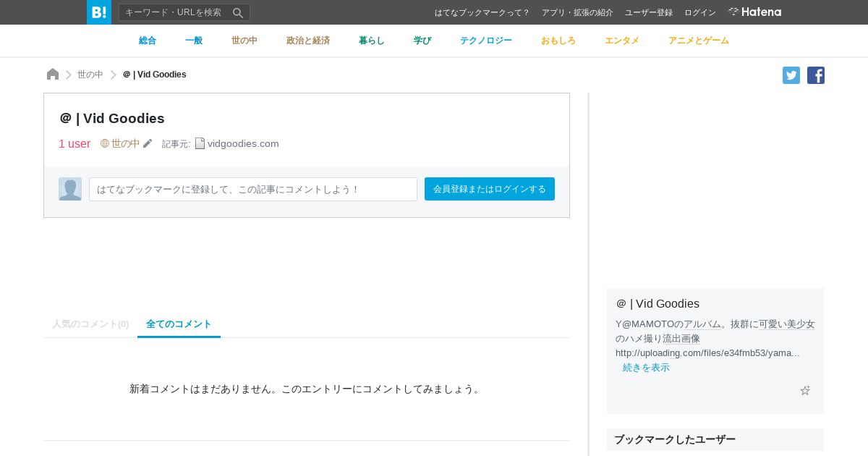Click ＠ | Vid Goodies breadcrumb text

click(x=154, y=75)
